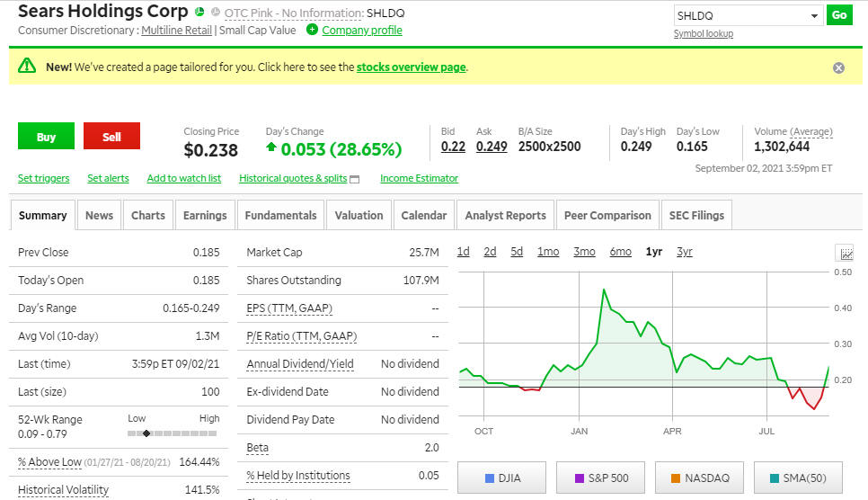Click the % Held by Institutions label
868x500 pixels.
point(297,475)
